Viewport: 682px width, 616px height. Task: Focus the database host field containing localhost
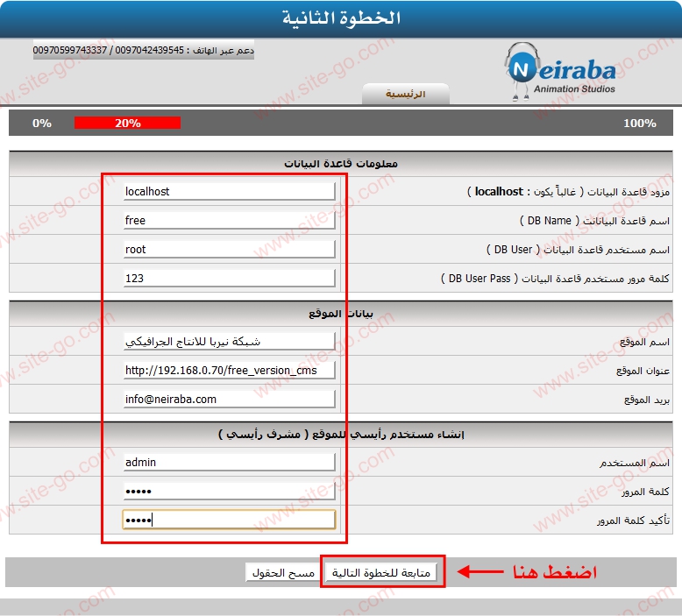pyautogui.click(x=229, y=191)
